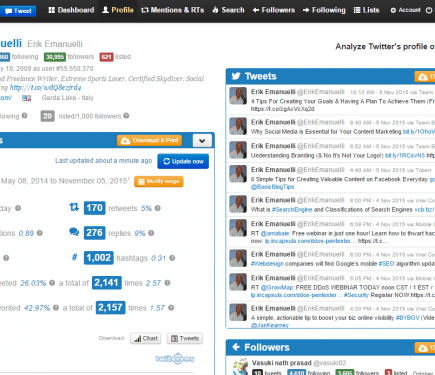Click the blue Tweet button

[x=18, y=11]
